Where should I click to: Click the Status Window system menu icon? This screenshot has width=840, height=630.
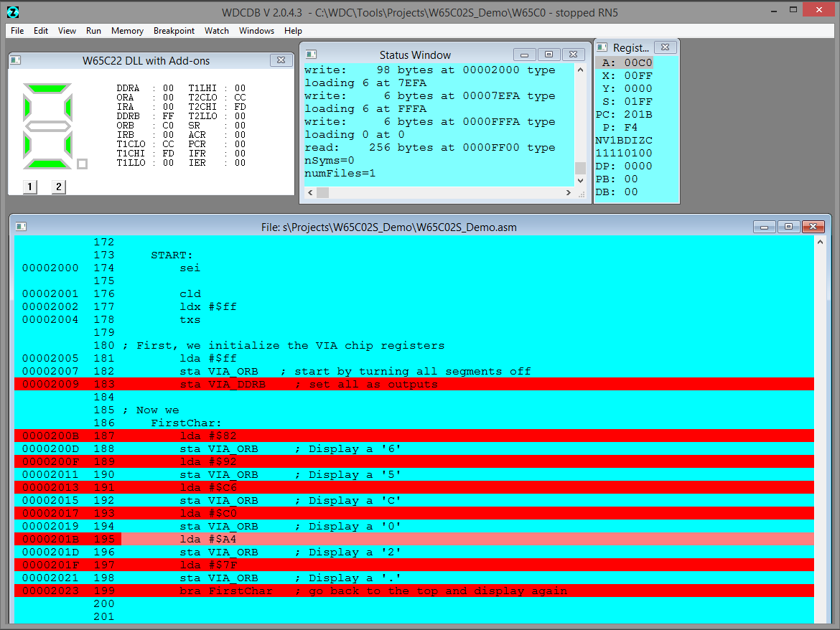pyautogui.click(x=310, y=55)
